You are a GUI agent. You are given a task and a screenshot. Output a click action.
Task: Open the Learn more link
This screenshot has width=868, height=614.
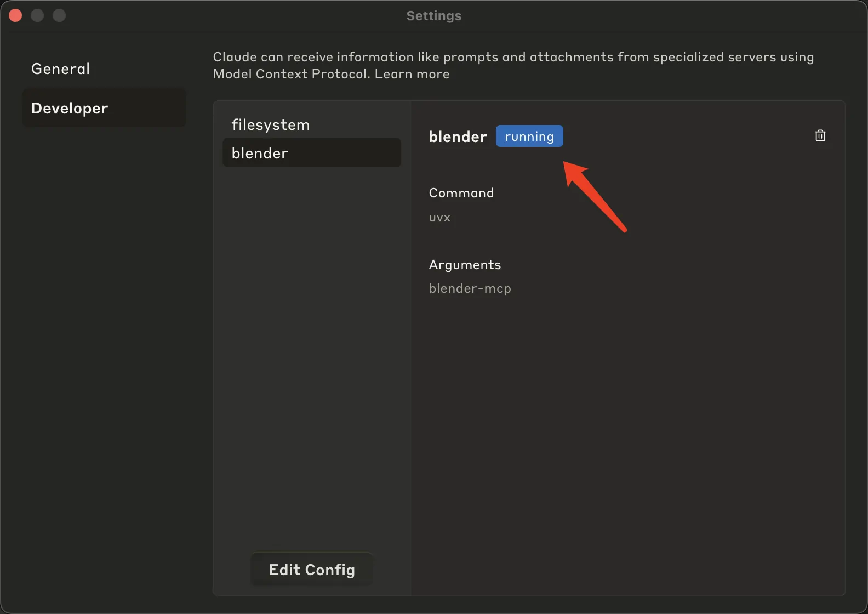[412, 74]
